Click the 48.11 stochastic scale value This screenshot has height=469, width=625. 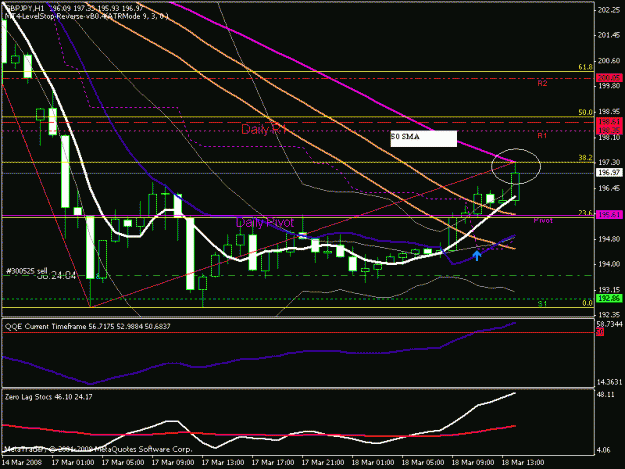click(x=606, y=394)
